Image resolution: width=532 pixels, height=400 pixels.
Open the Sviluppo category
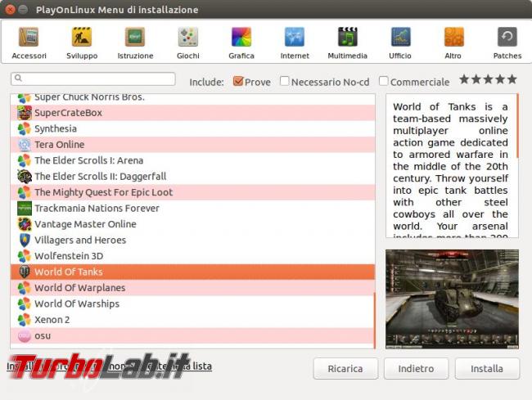(x=82, y=43)
